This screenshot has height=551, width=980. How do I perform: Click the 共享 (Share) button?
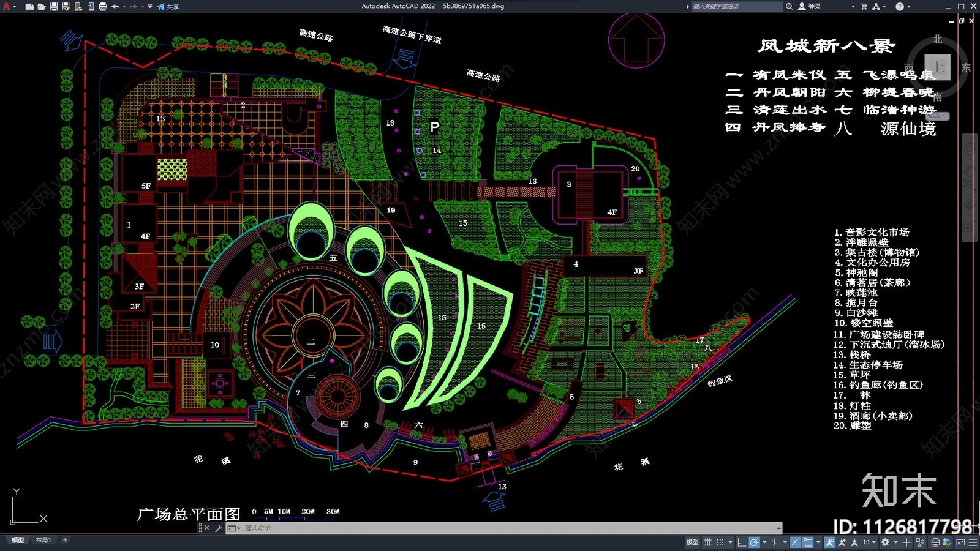click(168, 7)
